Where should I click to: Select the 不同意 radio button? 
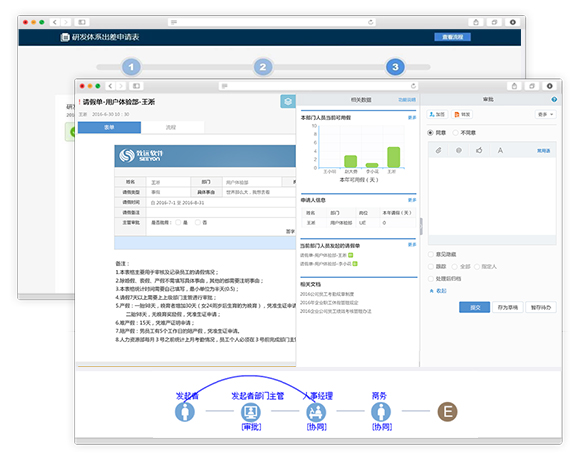tap(456, 133)
